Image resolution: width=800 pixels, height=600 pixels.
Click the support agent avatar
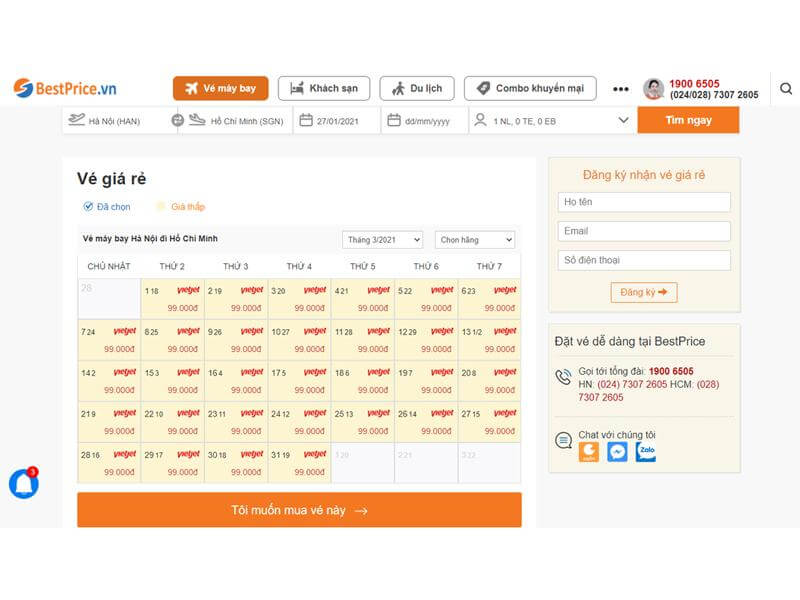tap(653, 89)
